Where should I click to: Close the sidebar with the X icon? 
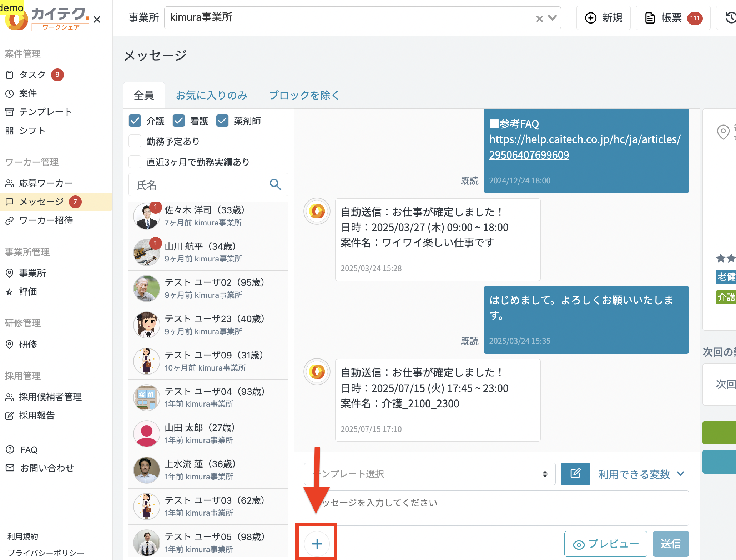pyautogui.click(x=97, y=19)
